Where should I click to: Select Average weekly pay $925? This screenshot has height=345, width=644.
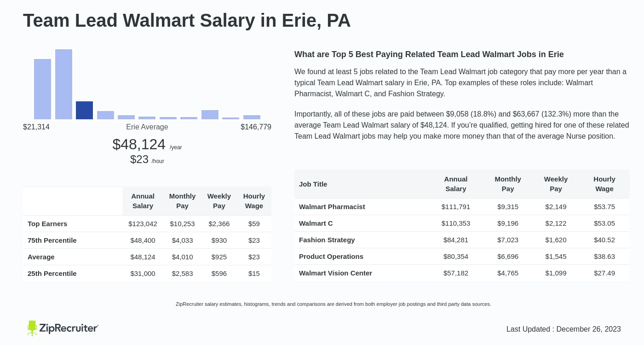[219, 257]
